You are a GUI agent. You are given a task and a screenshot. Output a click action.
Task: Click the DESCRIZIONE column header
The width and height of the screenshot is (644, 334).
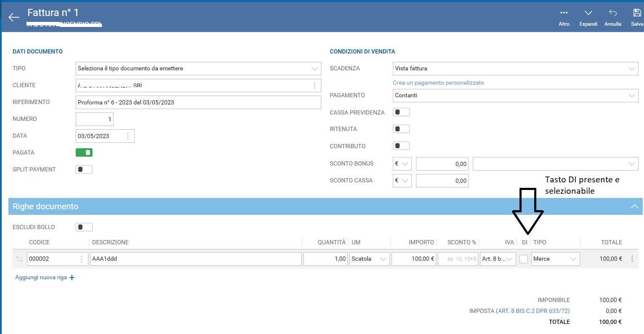(110, 242)
